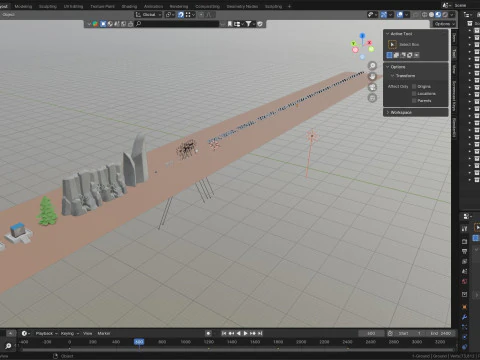
Task: Enable the Affect Only Parents checkbox
Action: (x=414, y=101)
